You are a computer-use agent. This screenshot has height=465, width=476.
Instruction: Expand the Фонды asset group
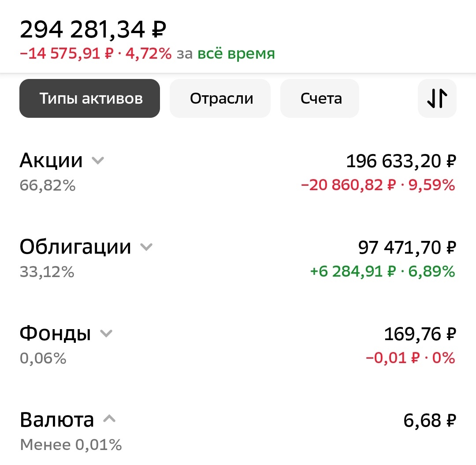click(x=106, y=334)
